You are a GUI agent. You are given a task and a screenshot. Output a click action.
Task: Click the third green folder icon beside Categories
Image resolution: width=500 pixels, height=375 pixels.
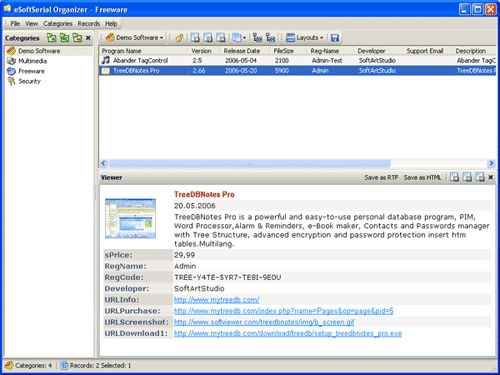[x=77, y=38]
